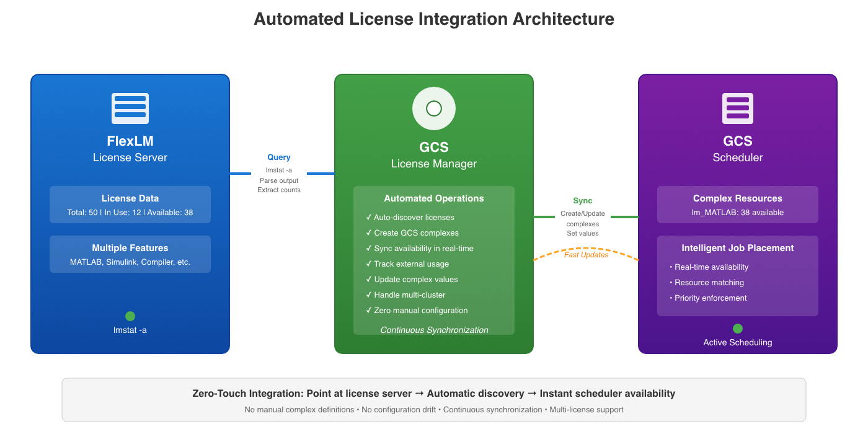Click green status dot above lmstat -a

click(130, 316)
